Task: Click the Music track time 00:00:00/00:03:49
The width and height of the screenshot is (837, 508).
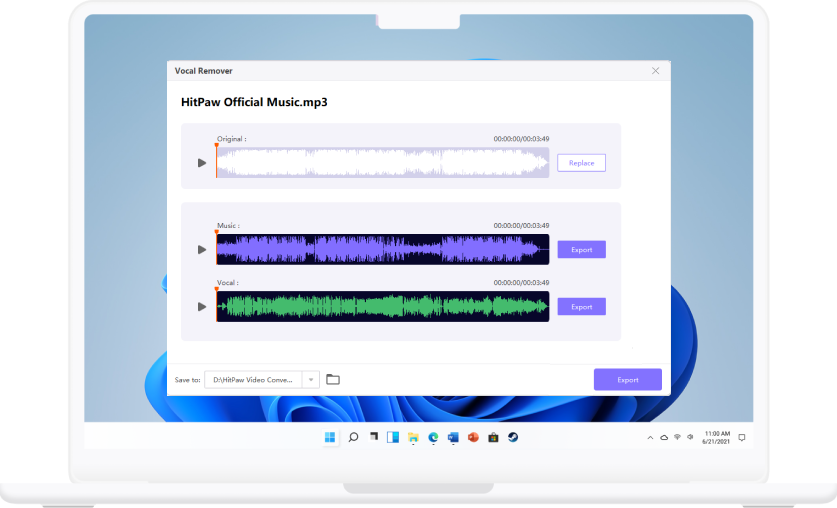Action: coord(521,226)
